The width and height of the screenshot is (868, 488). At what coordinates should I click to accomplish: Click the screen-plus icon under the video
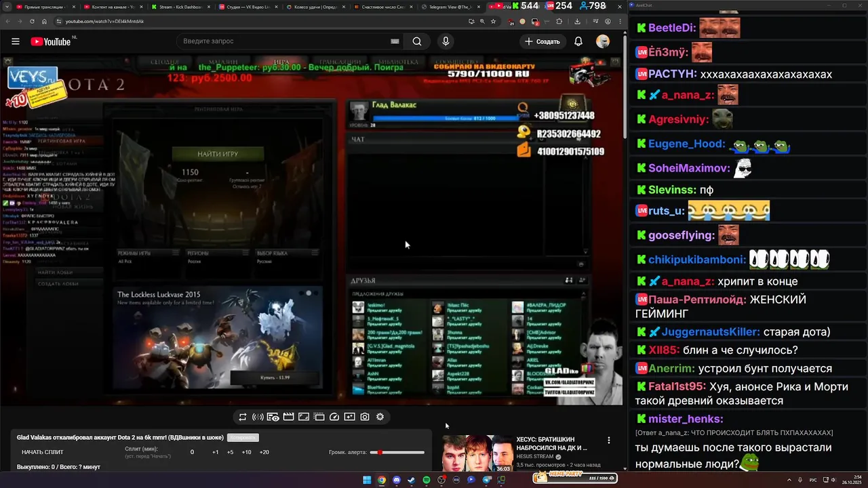pos(349,417)
